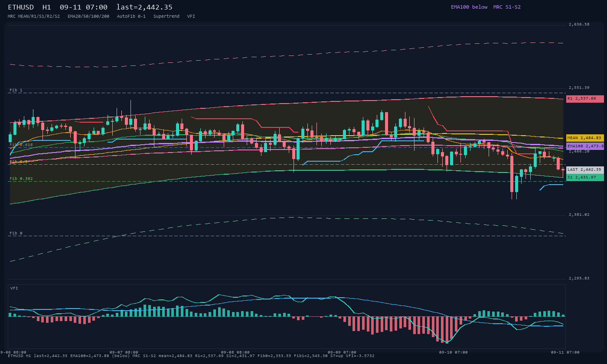Click "AutoFib 0-1" in the indicator legend
This screenshot has width=607, height=364.
point(131,16)
